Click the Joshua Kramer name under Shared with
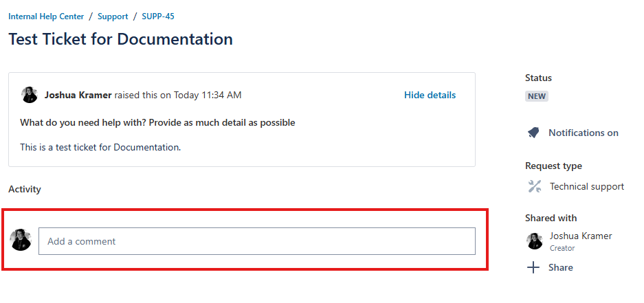The width and height of the screenshot is (644, 303). [580, 236]
